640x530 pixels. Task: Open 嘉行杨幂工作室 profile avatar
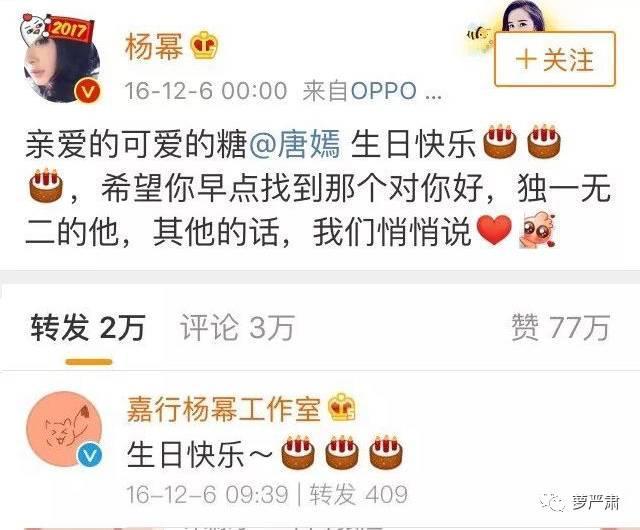click(x=64, y=429)
